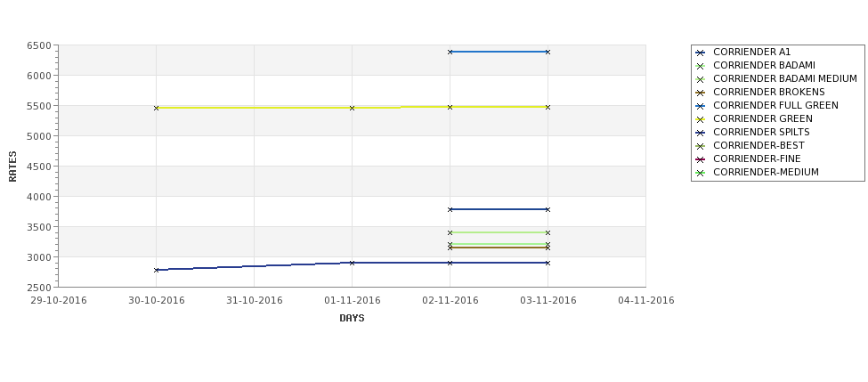Click the CORRIENDER BADAMI legend marker icon

701,67
